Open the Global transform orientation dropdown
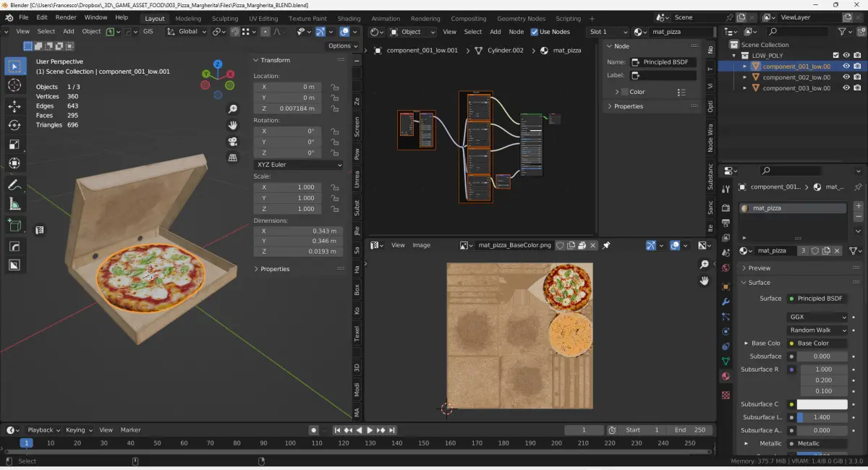 pyautogui.click(x=187, y=32)
